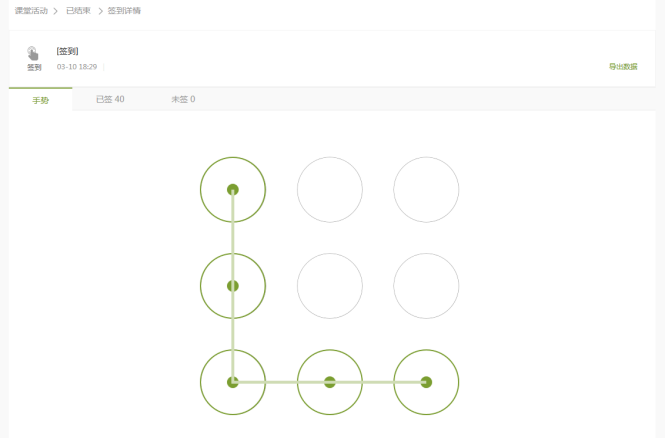Select the middle-left gesture pattern circle
This screenshot has height=438, width=665.
[x=233, y=286]
